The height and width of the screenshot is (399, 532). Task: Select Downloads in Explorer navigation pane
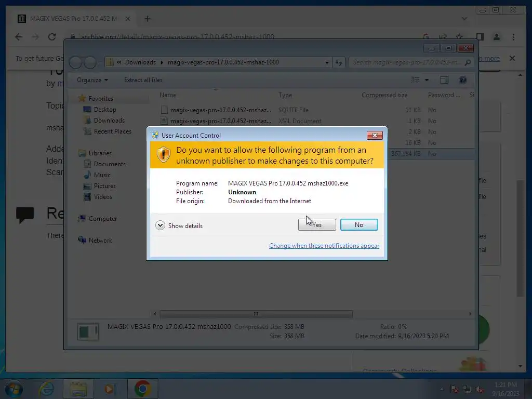tap(109, 121)
